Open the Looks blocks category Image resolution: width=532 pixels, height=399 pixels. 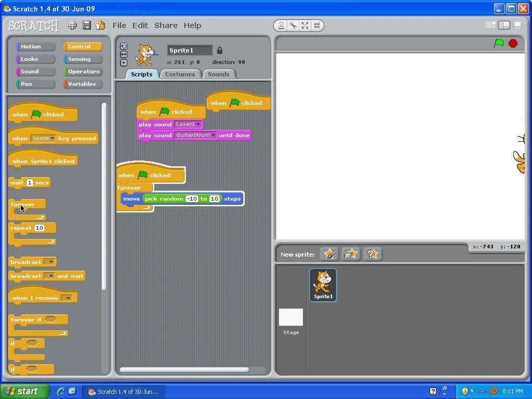(x=35, y=59)
